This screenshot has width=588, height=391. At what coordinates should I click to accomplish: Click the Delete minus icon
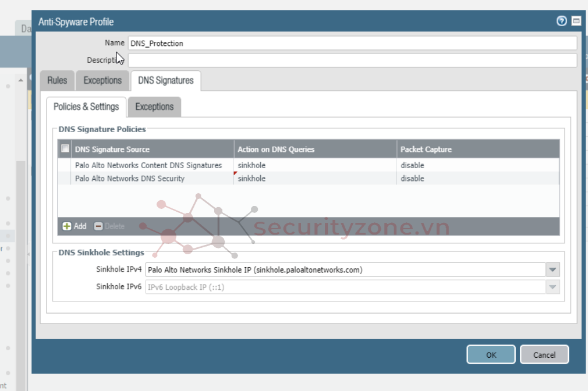pyautogui.click(x=98, y=226)
